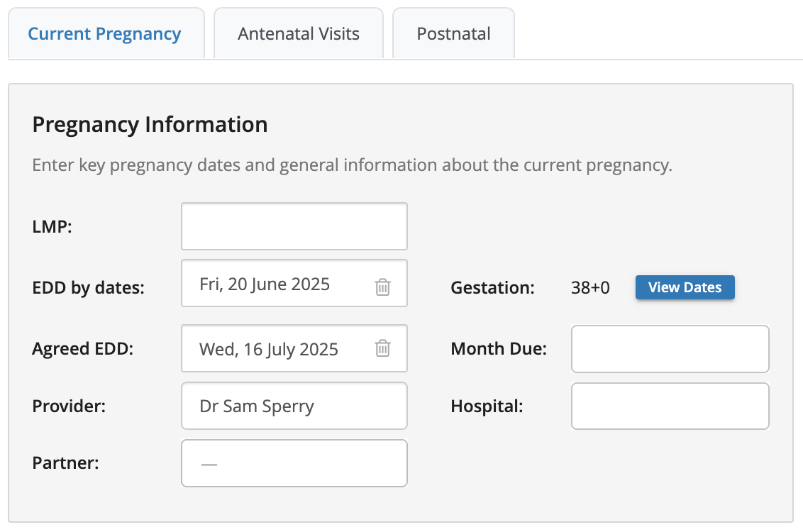
Task: Switch to the Antenatal Visits tab
Action: (x=299, y=34)
